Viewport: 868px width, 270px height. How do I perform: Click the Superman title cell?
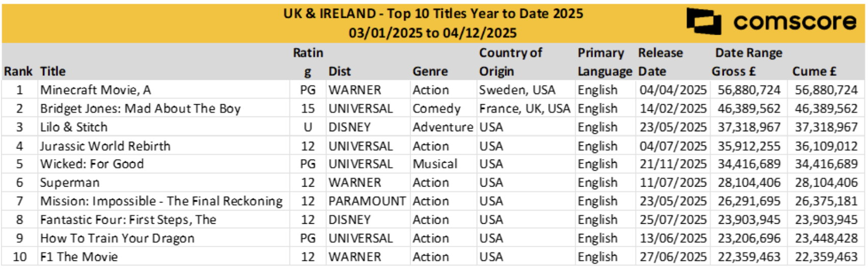(x=70, y=183)
